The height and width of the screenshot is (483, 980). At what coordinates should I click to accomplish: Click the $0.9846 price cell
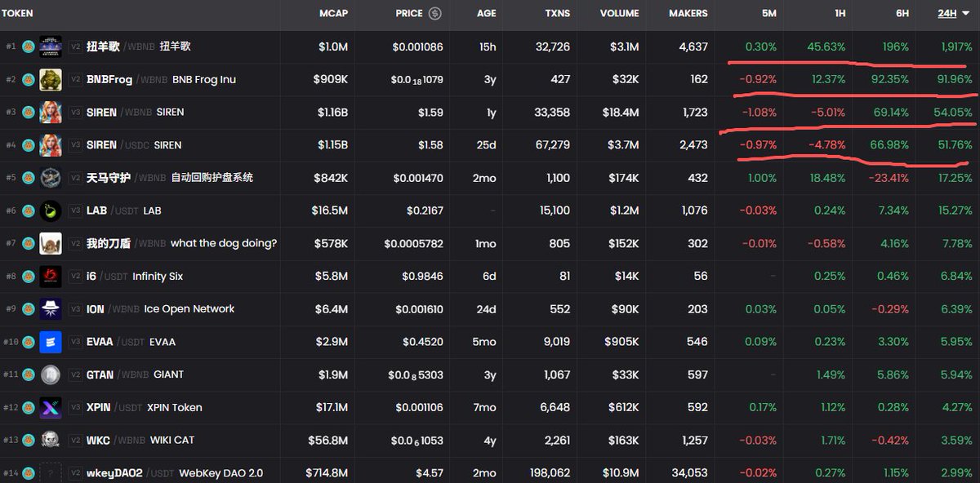coord(422,276)
